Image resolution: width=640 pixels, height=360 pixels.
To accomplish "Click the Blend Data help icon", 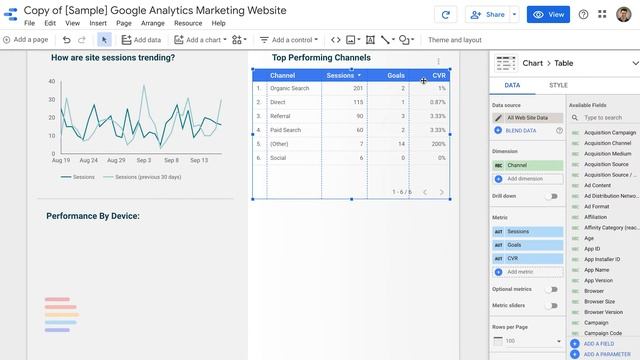I will point(559,131).
